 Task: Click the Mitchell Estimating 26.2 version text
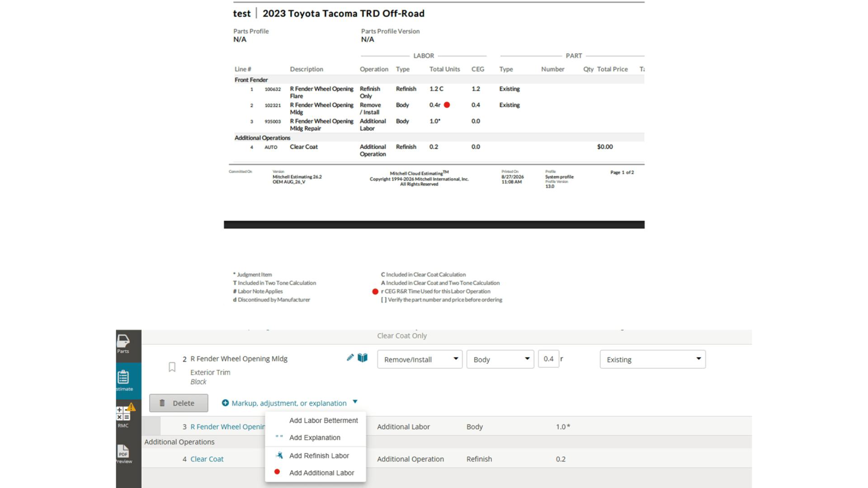[297, 177]
